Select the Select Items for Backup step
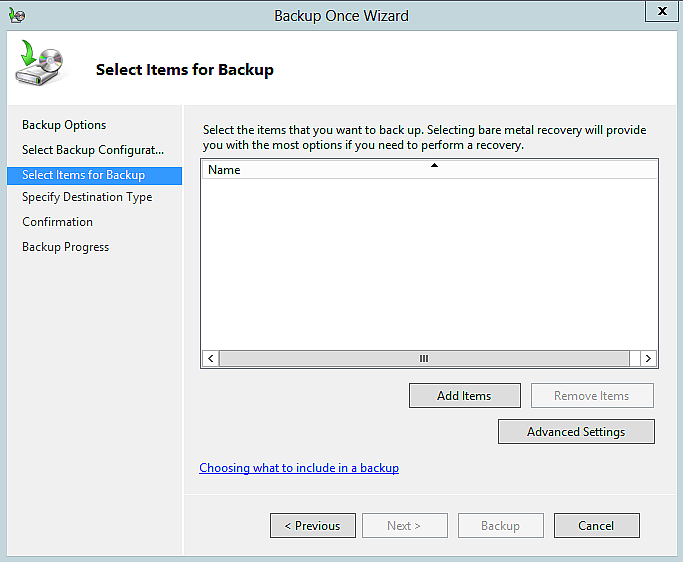 click(95, 176)
